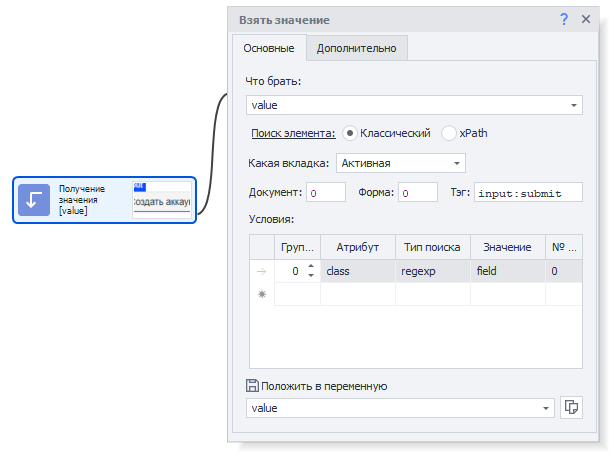Switch to the Дополнительно tab

point(356,48)
